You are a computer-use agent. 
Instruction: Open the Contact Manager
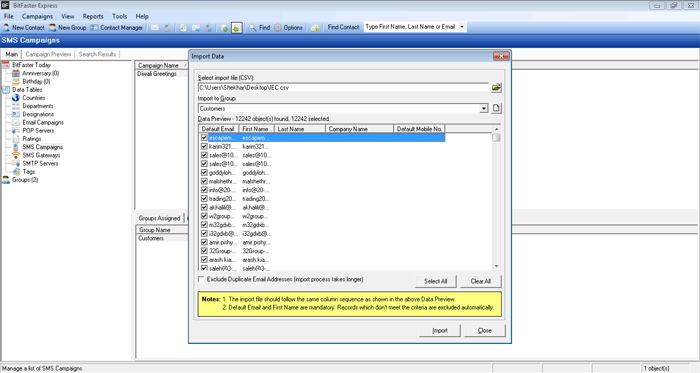click(117, 28)
